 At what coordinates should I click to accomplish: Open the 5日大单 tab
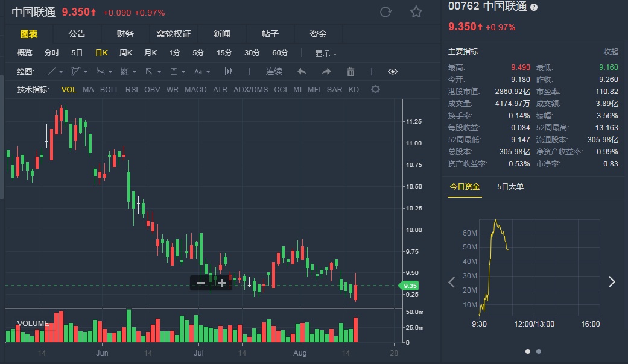[x=510, y=186]
